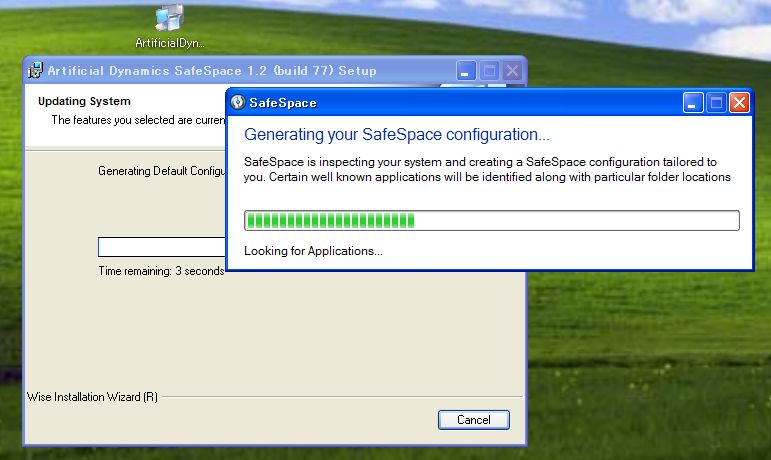Minimize the SafeSpace dialog window
Screen dimensions: 771x460
coord(692,103)
